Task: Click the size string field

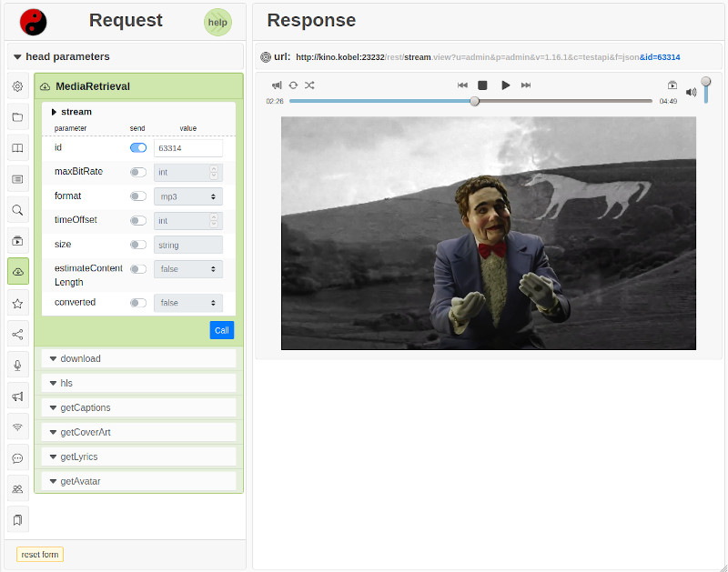Action: coord(188,245)
